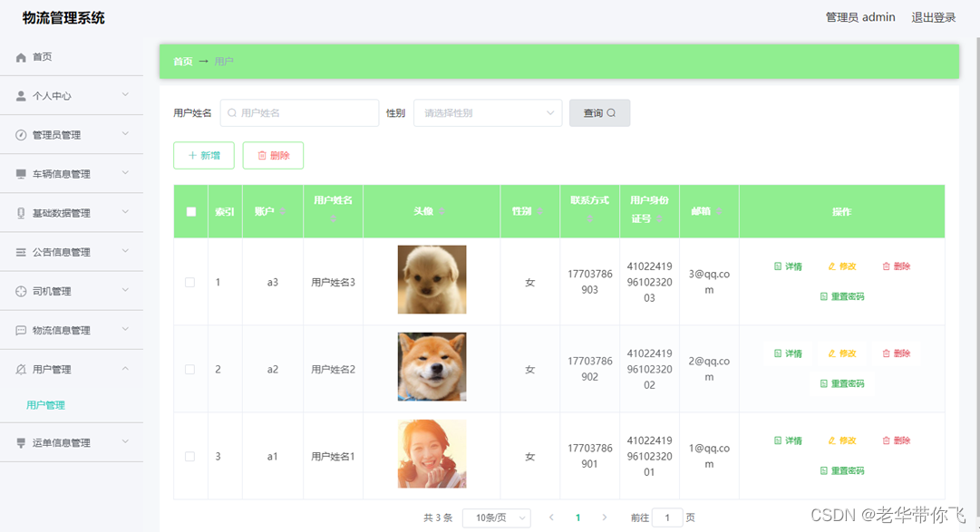Expand 司机管理 menu chevron
Image resolution: width=980 pixels, height=532 pixels.
[125, 290]
